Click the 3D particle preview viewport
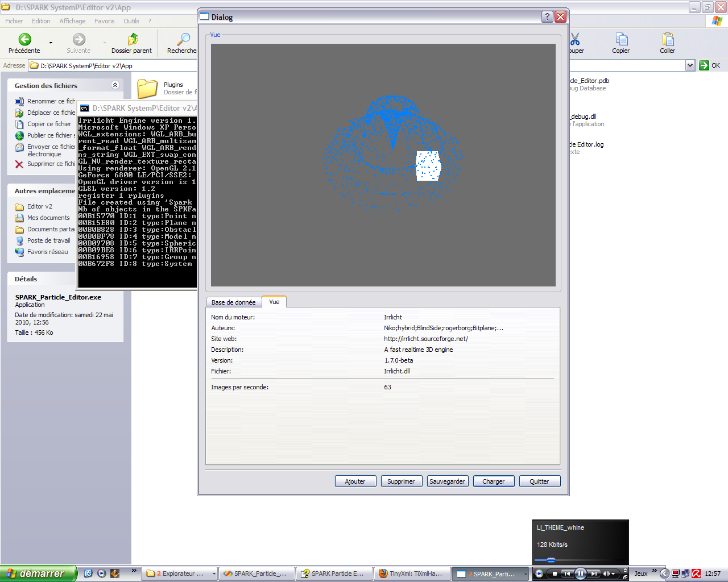Image resolution: width=728 pixels, height=582 pixels. coord(383,165)
